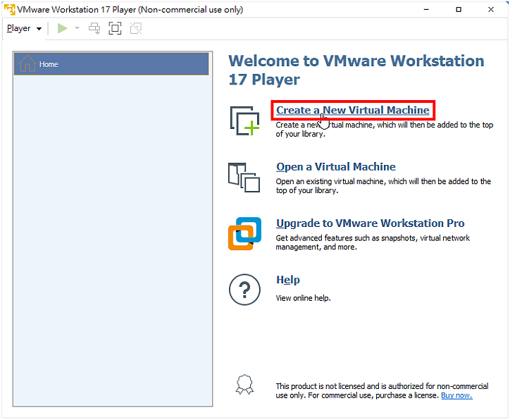Image resolution: width=510 pixels, height=420 pixels.
Task: Click the license ribbon badge icon
Action: 244,385
